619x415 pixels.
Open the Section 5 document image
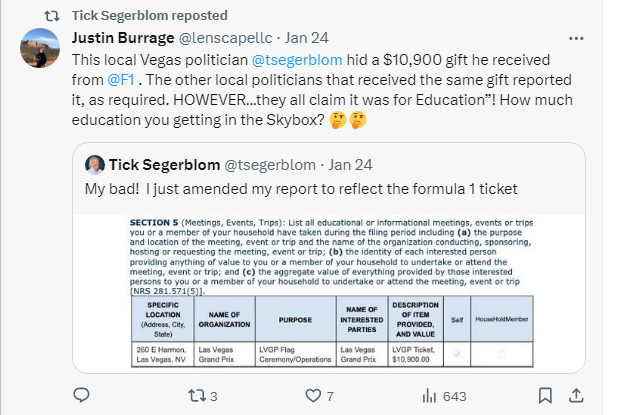pyautogui.click(x=330, y=290)
